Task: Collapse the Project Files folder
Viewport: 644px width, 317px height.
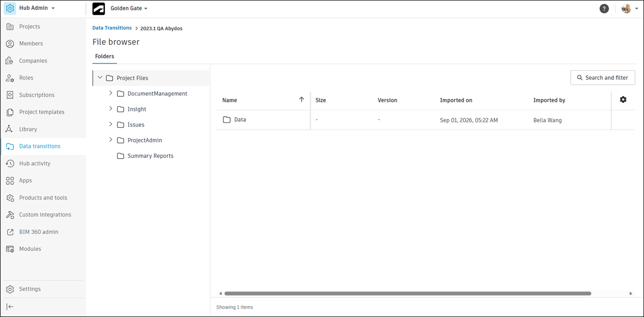Action: 100,78
